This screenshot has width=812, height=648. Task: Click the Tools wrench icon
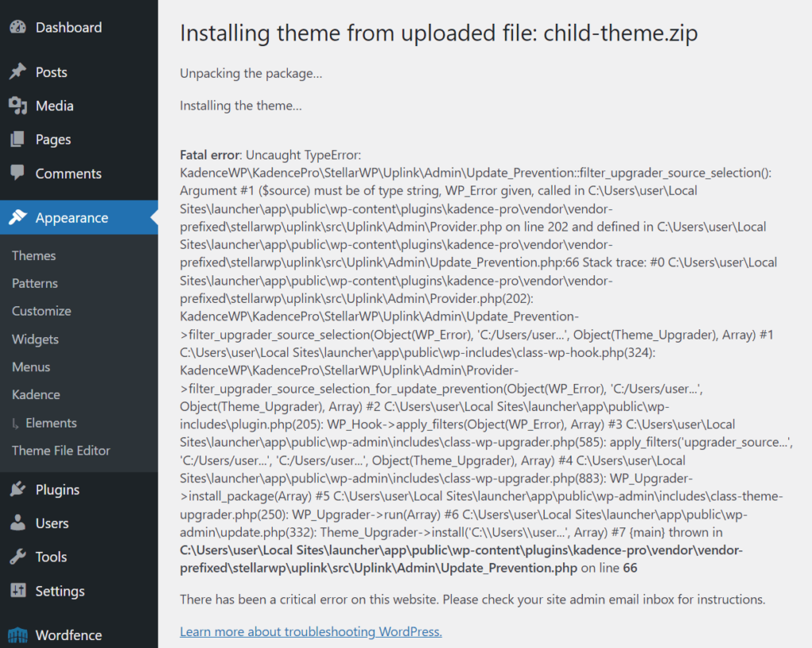pos(17,557)
